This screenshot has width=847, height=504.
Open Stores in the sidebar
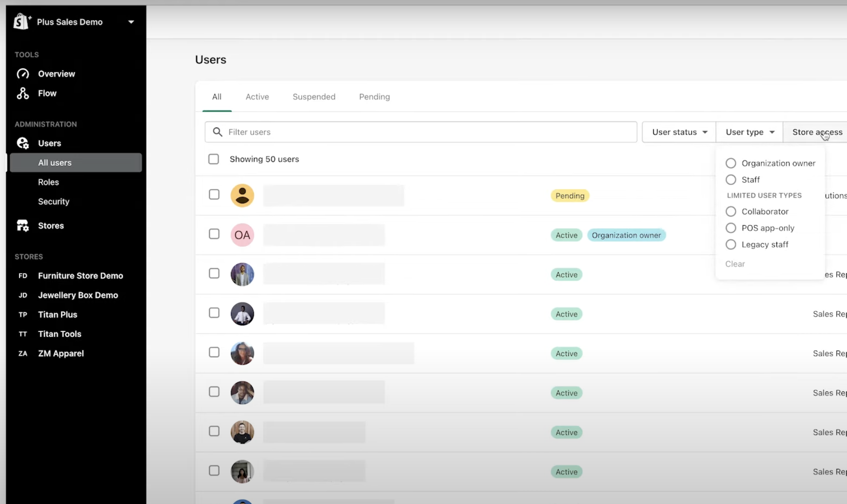[51, 226]
